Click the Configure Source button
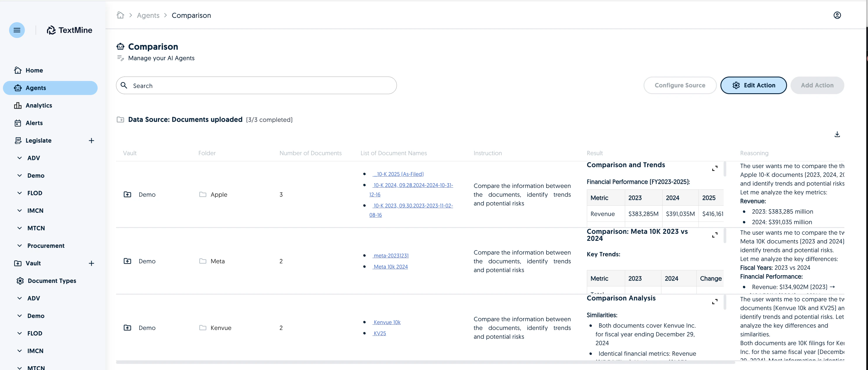This screenshot has width=868, height=370. pos(680,85)
